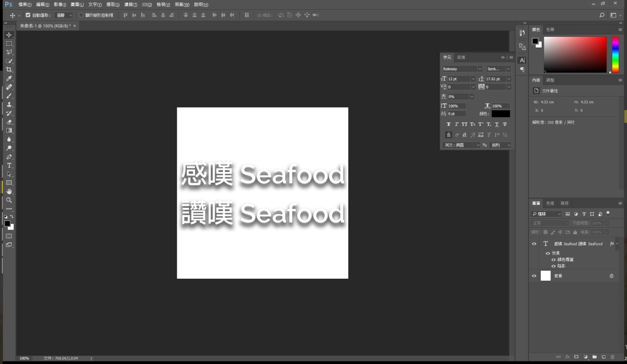
Task: Apply faux bold in the Character panel
Action: click(x=448, y=124)
